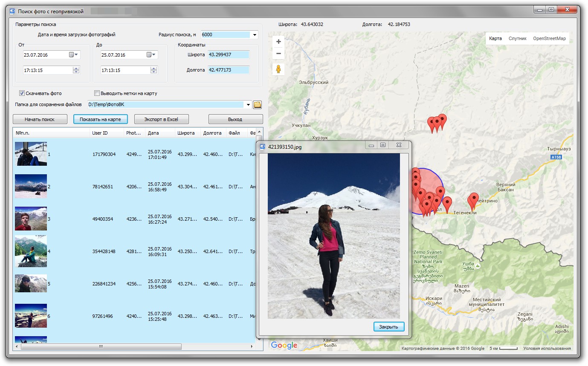Viewport: 588px width, 366px height.
Task: Select thumbnail of result row 1
Action: [31, 154]
